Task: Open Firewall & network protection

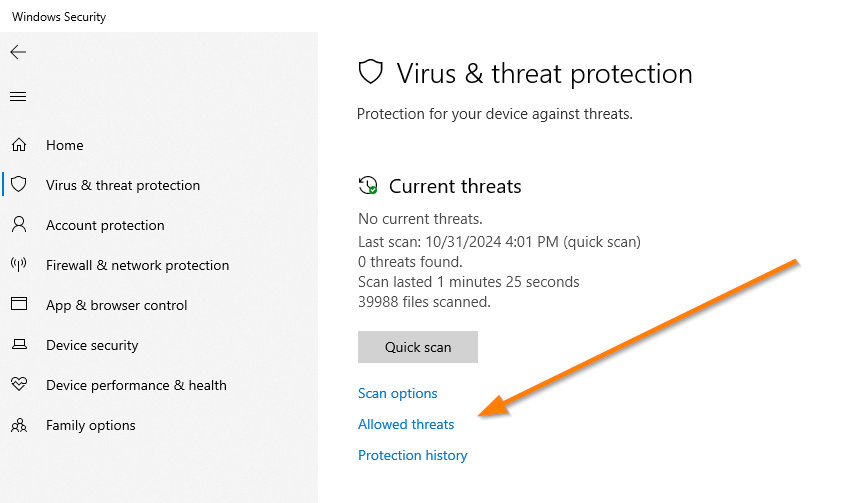Action: point(137,265)
